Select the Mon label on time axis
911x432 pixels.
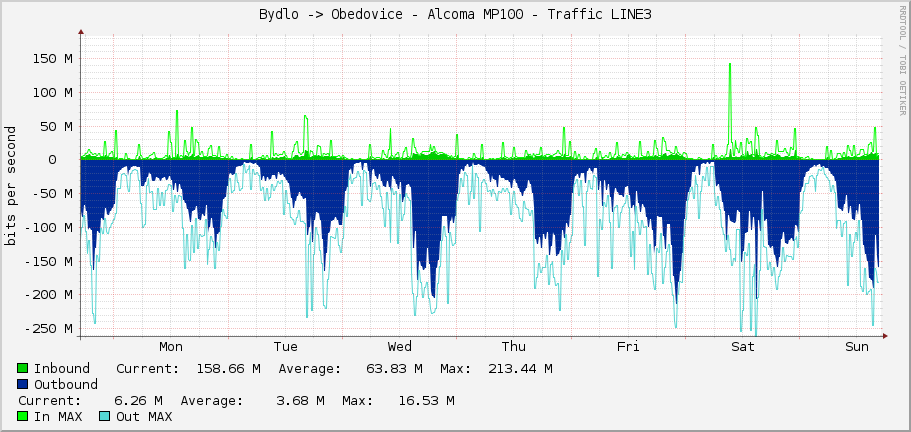pyautogui.click(x=171, y=347)
